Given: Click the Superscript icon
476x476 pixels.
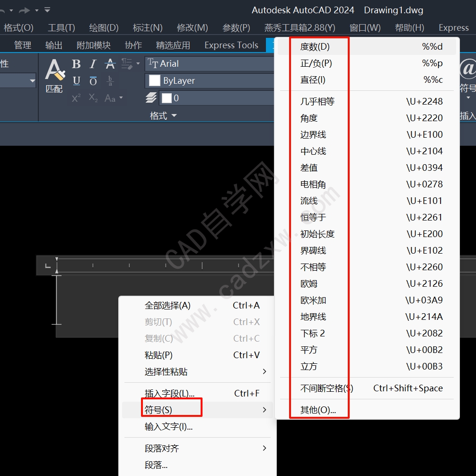Looking at the screenshot, I should pyautogui.click(x=76, y=98).
